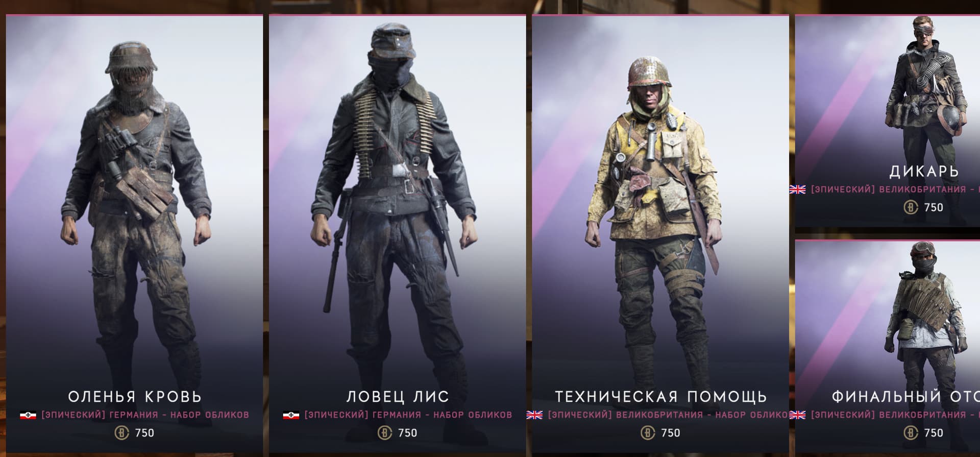Click the Оленья Кровь title text

[x=135, y=397]
